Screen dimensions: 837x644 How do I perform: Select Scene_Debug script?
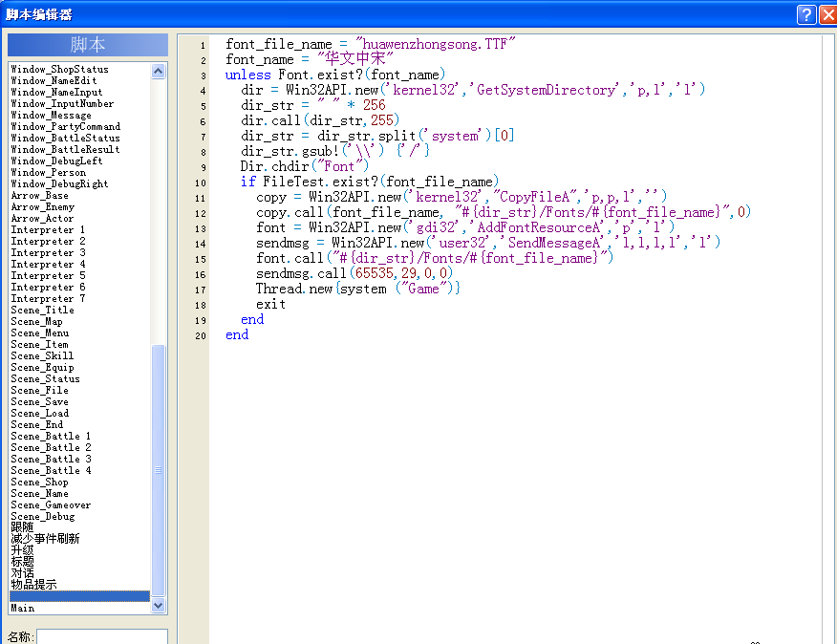pos(43,516)
